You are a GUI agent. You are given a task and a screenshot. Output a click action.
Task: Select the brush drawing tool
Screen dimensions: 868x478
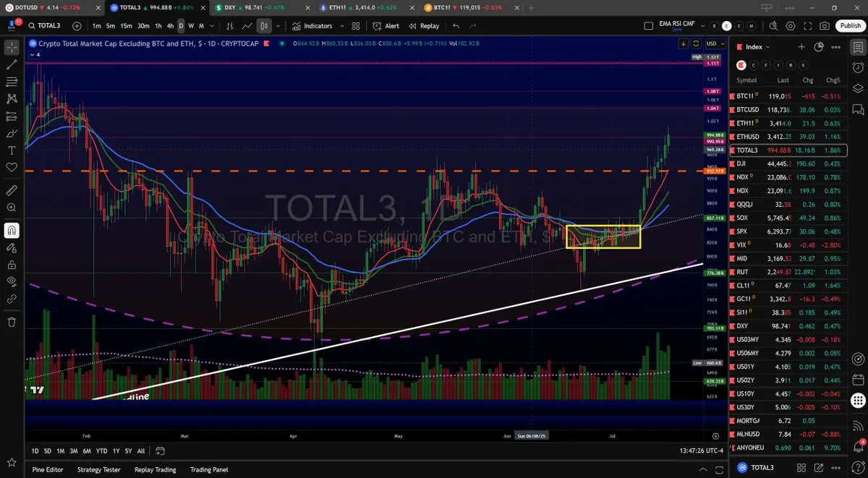(12, 134)
